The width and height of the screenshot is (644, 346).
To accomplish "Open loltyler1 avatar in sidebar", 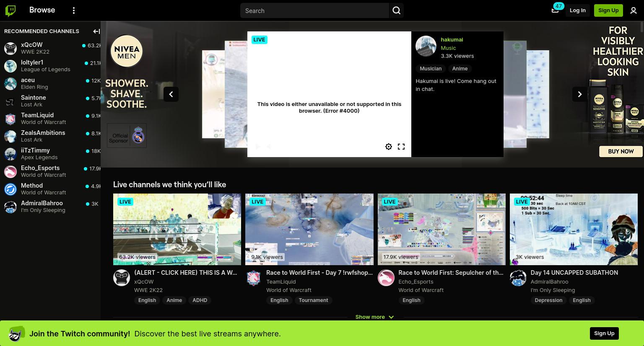I will pyautogui.click(x=10, y=66).
